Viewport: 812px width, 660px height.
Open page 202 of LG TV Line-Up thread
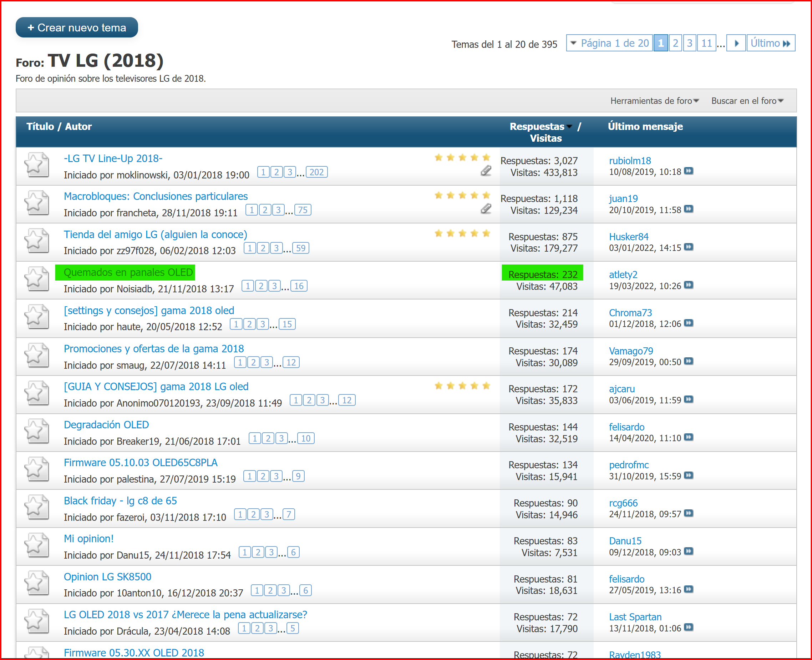316,172
